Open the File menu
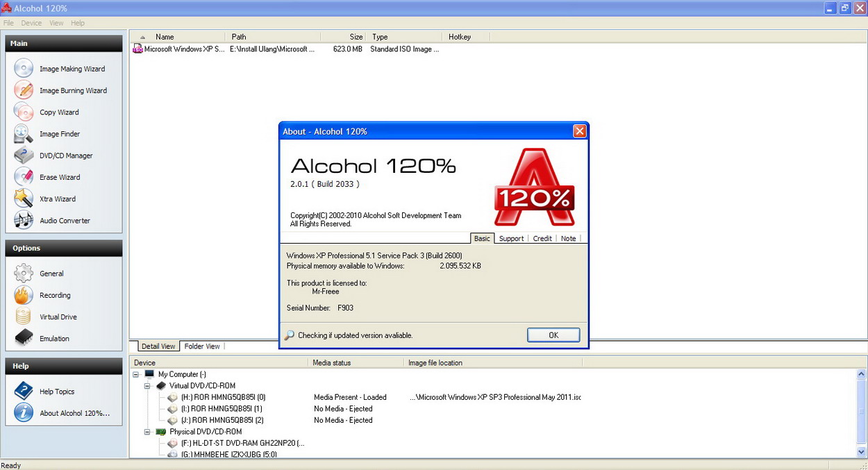 pyautogui.click(x=8, y=23)
